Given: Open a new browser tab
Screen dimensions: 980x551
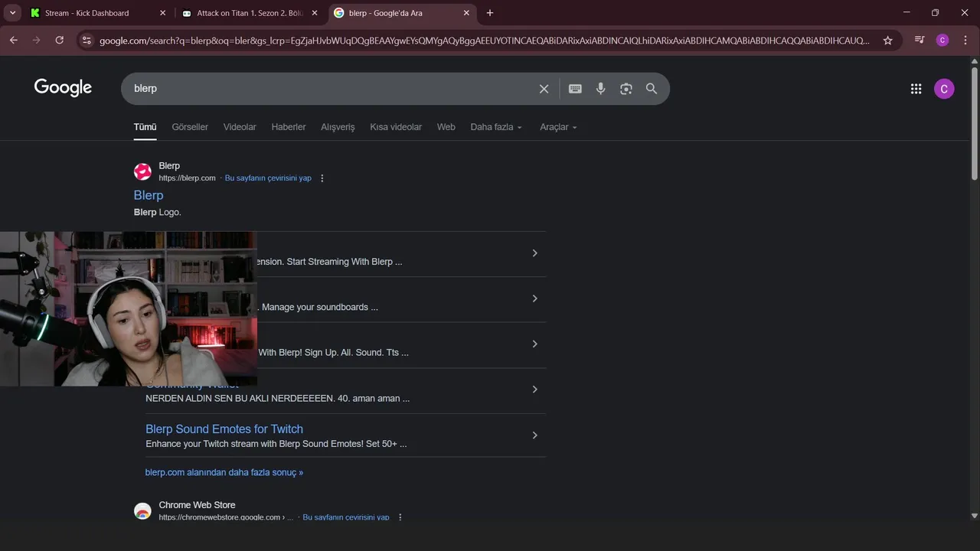Looking at the screenshot, I should pos(490,13).
